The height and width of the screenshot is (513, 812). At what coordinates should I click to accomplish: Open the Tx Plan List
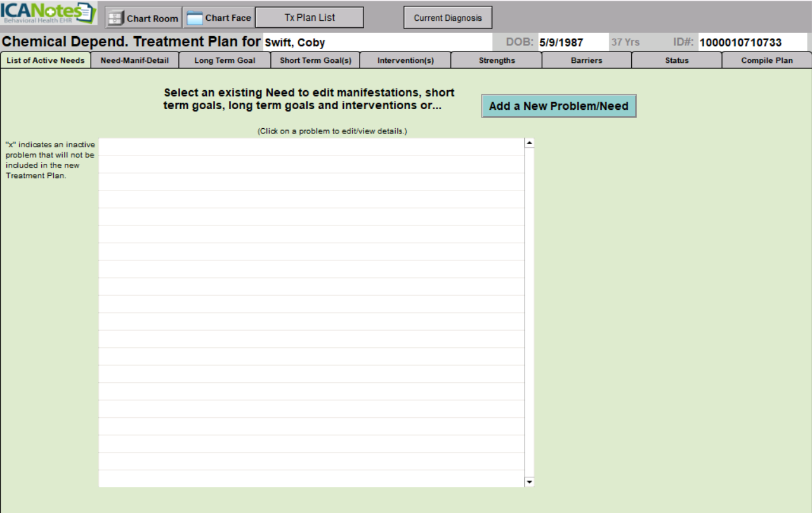pos(310,18)
